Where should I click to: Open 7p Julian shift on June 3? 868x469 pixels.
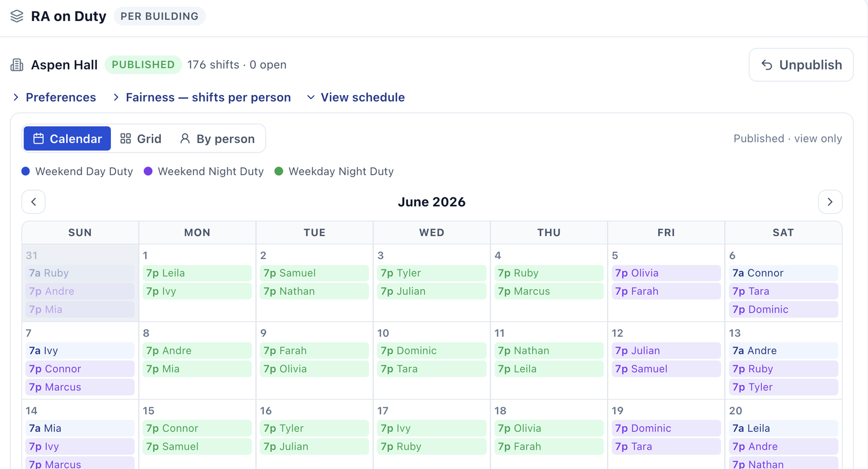[x=431, y=291]
